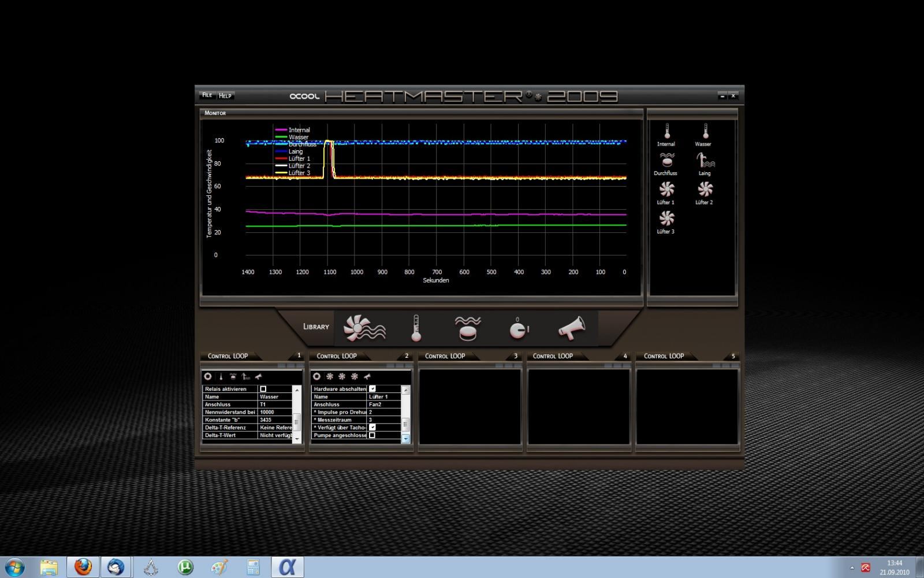924x578 pixels.
Task: Click the megaphone icon in Control Loop 1
Action: [259, 376]
